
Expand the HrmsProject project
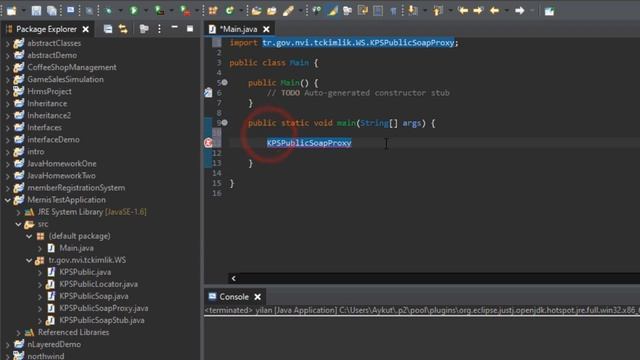coord(7,92)
